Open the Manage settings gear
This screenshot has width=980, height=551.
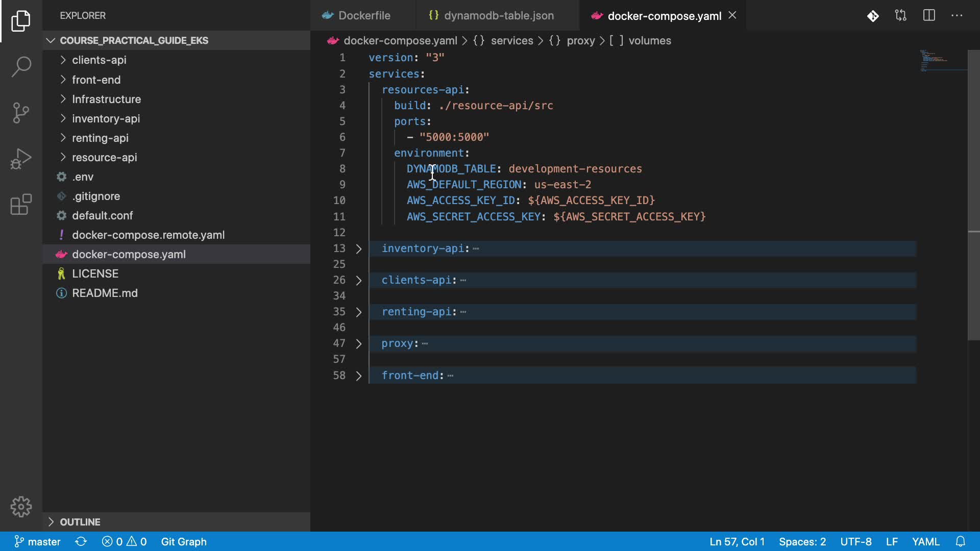point(21,507)
